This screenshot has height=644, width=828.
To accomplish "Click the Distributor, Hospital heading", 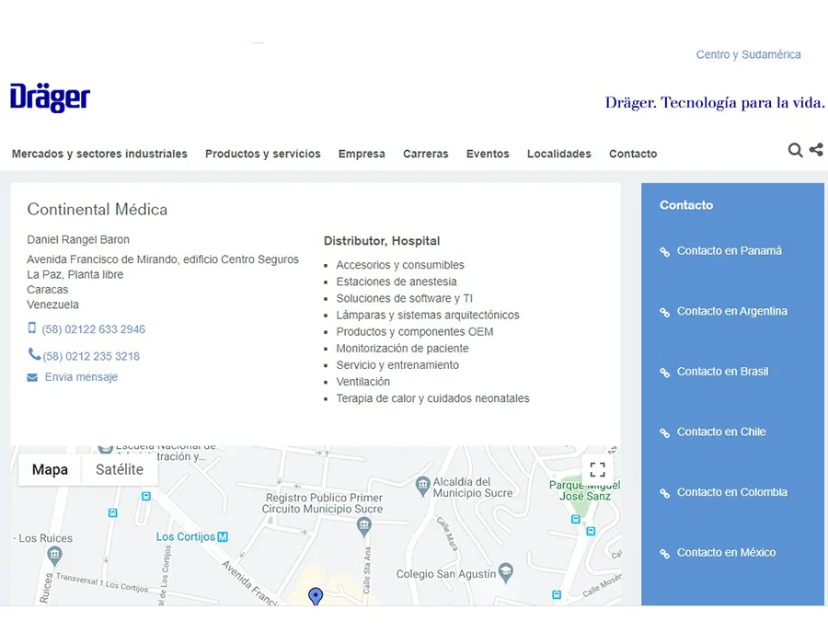I will (382, 241).
